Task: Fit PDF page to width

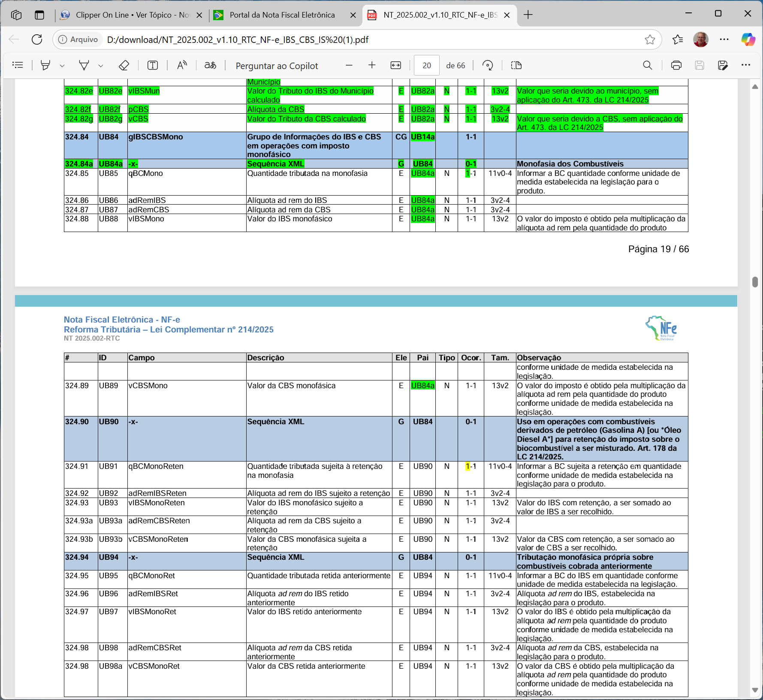Action: pos(396,65)
